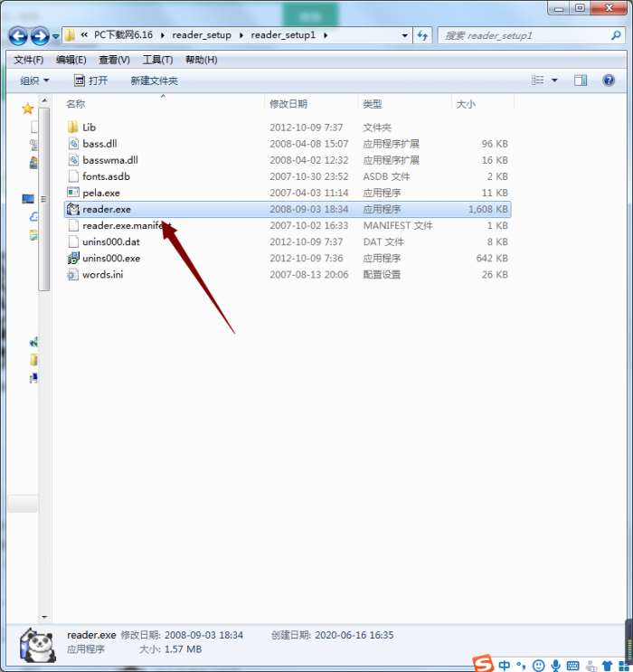The width and height of the screenshot is (633, 672).
Task: Toggle the 中 Chinese input mode
Action: click(x=505, y=666)
